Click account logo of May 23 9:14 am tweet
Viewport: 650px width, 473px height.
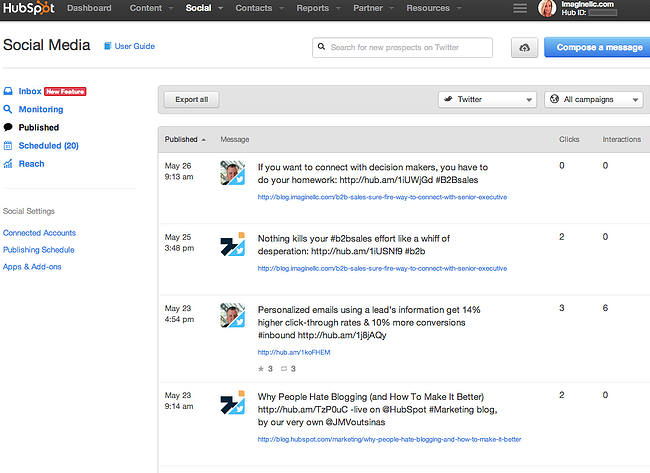point(233,402)
